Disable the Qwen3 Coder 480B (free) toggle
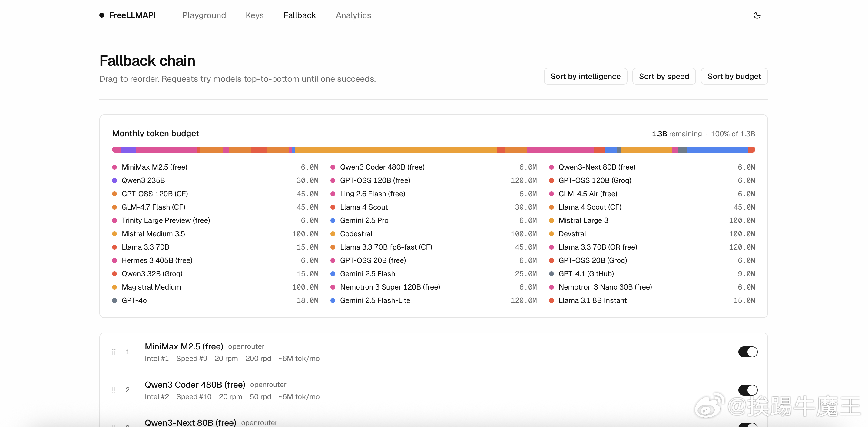 click(x=748, y=390)
